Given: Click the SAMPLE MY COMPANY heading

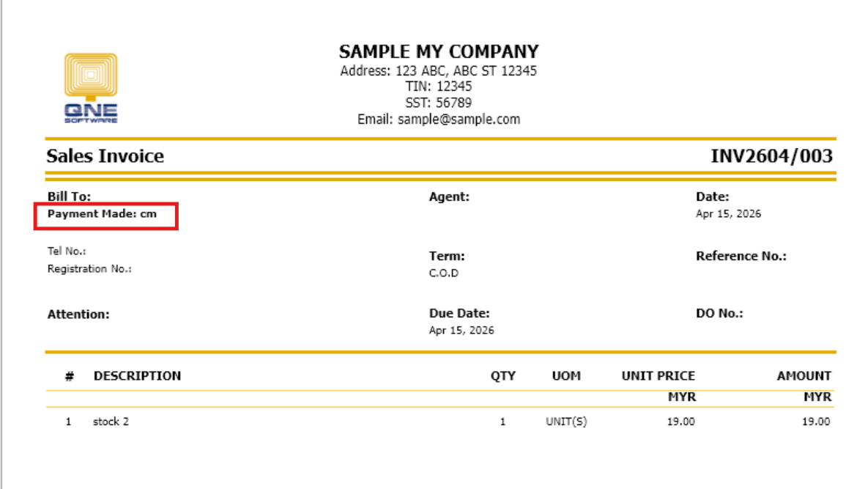Looking at the screenshot, I should [x=439, y=52].
